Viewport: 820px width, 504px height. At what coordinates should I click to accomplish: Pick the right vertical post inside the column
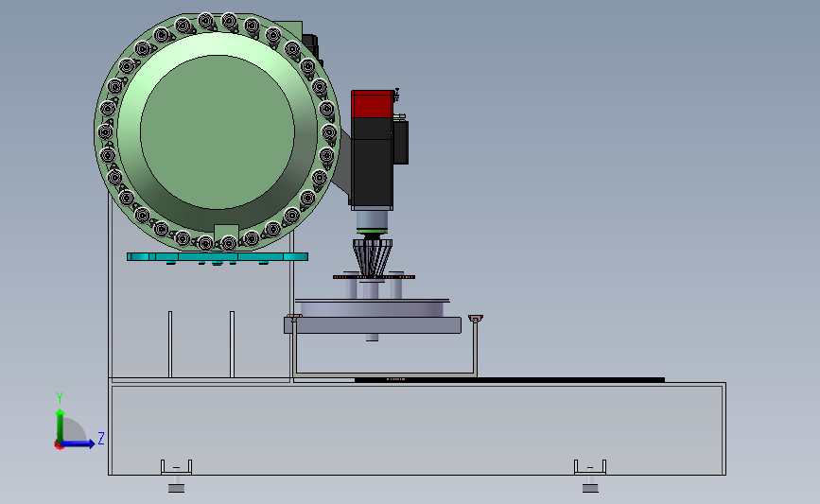(x=233, y=344)
